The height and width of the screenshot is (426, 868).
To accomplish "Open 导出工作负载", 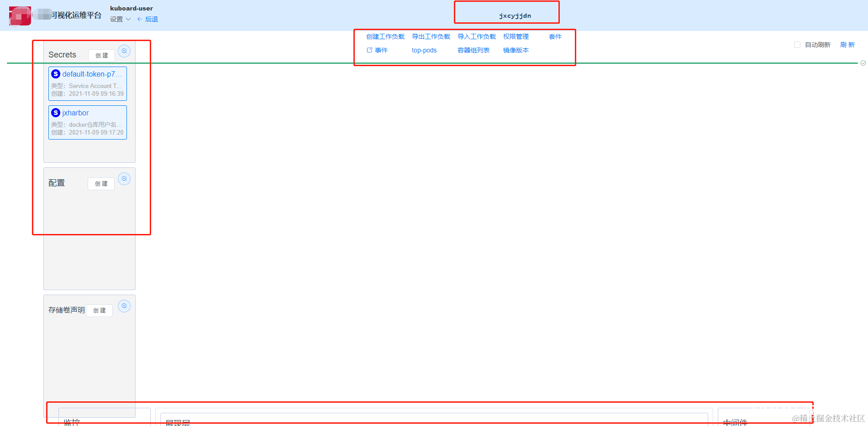I will point(431,36).
